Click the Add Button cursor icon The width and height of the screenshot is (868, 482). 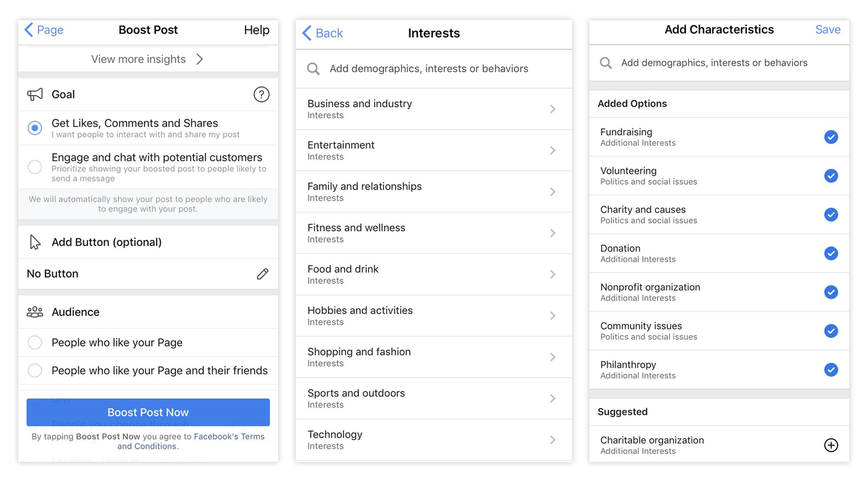coord(35,243)
